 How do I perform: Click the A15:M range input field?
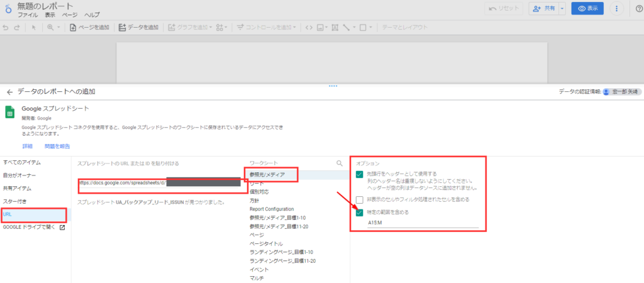pyautogui.click(x=423, y=222)
